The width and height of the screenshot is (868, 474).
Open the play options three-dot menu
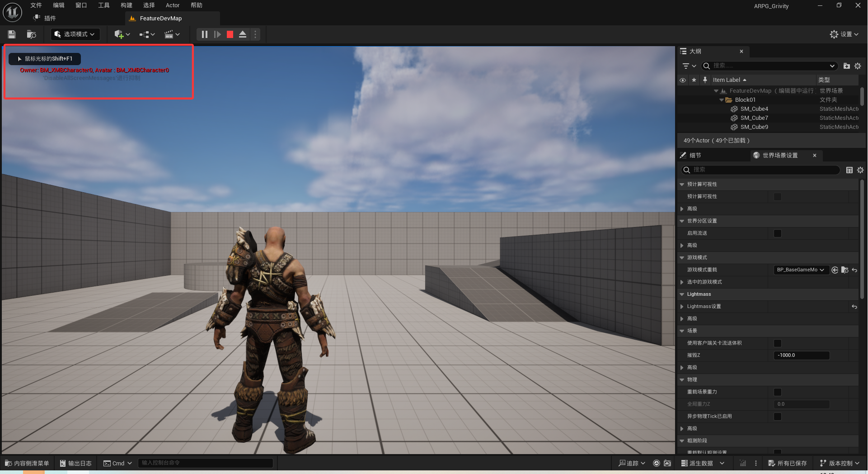pos(255,34)
